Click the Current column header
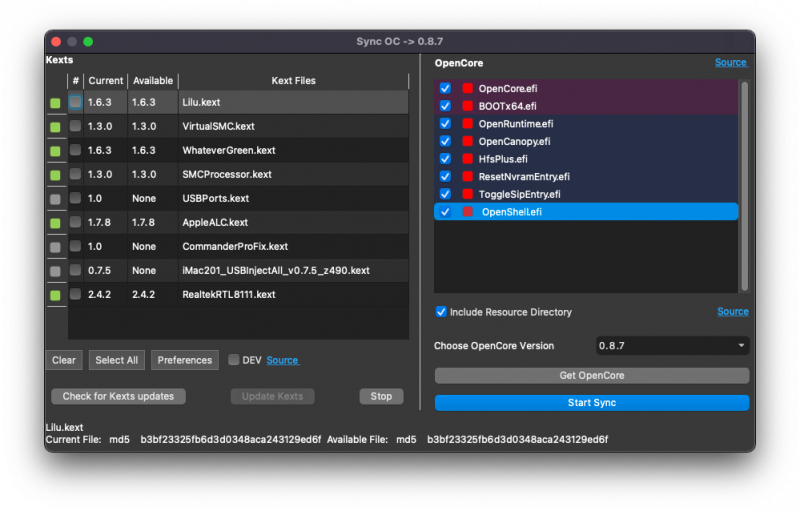This screenshot has width=800, height=511. (106, 81)
